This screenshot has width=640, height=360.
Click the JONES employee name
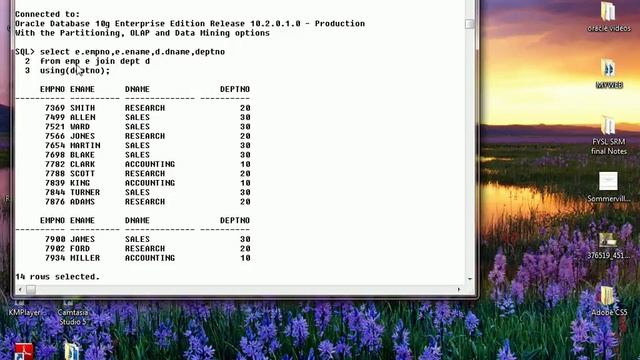[x=82, y=136]
